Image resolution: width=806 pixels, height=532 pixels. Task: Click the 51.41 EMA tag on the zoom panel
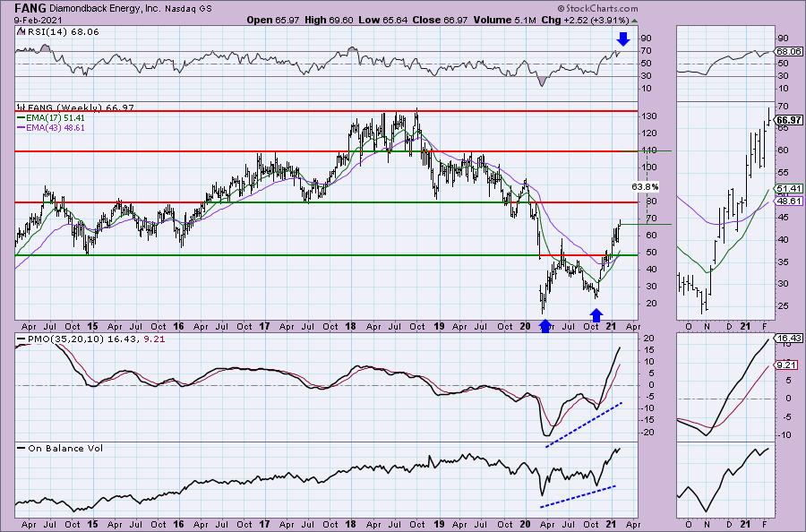(788, 189)
